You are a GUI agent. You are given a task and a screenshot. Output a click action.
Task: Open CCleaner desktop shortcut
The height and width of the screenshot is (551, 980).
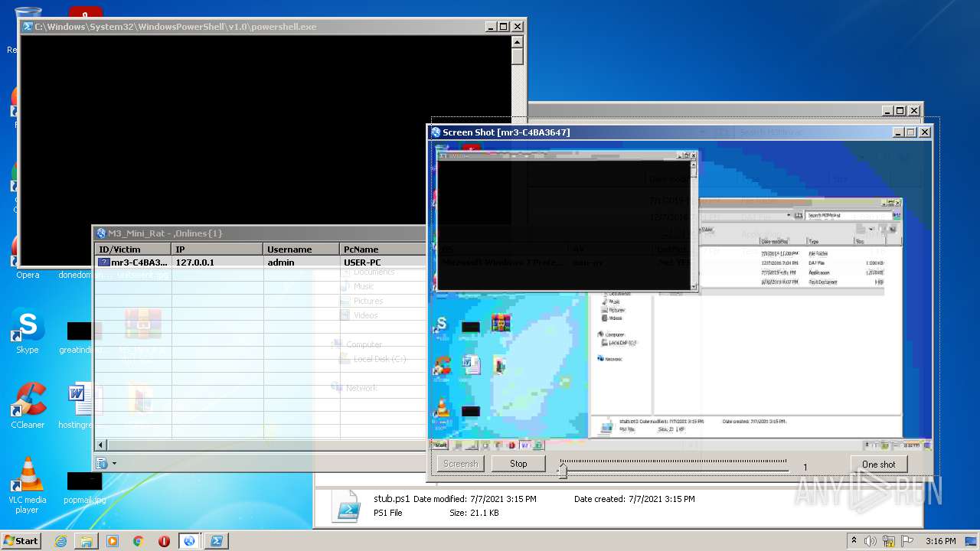click(28, 406)
